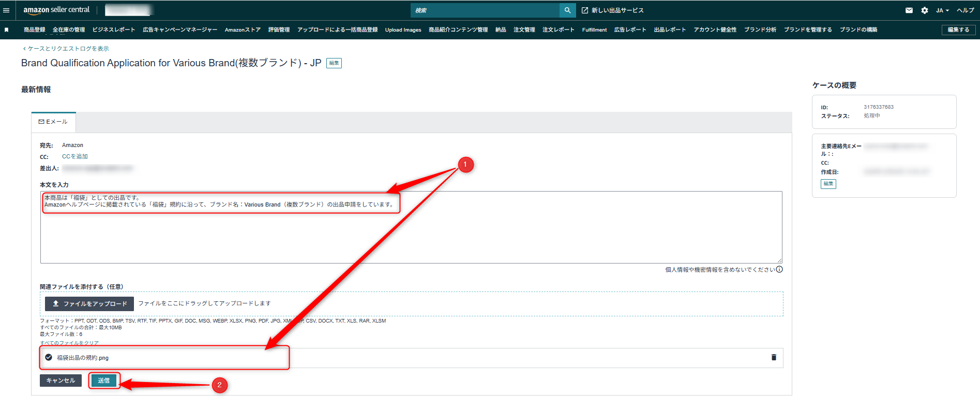The image size is (980, 409).
Task: Go back to case and request log
Action: 66,49
